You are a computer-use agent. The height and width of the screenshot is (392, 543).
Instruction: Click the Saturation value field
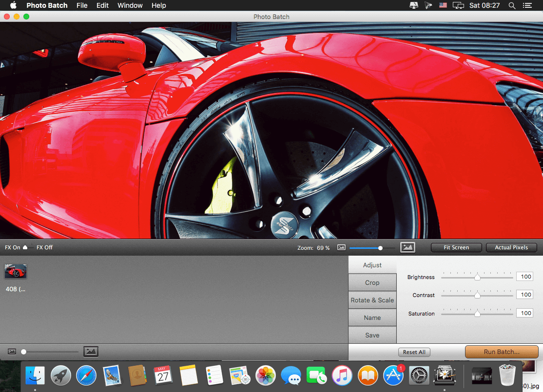[x=524, y=313]
